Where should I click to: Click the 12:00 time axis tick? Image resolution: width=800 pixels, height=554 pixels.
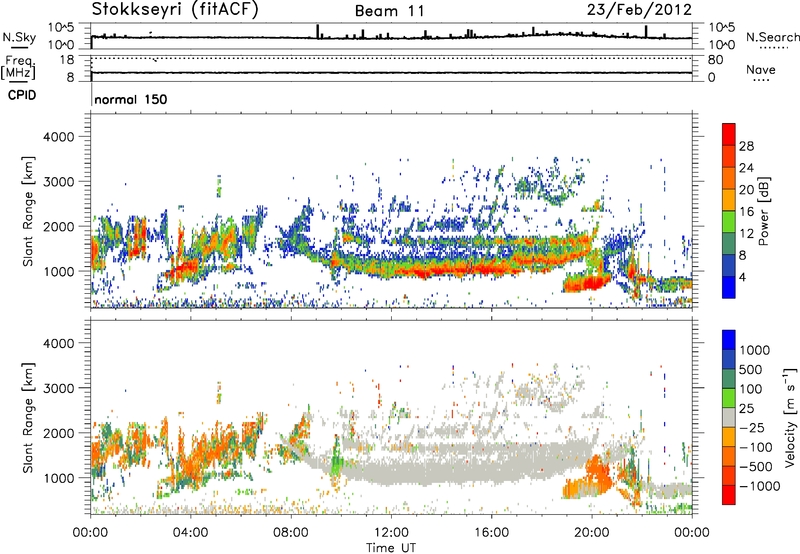coord(391,533)
